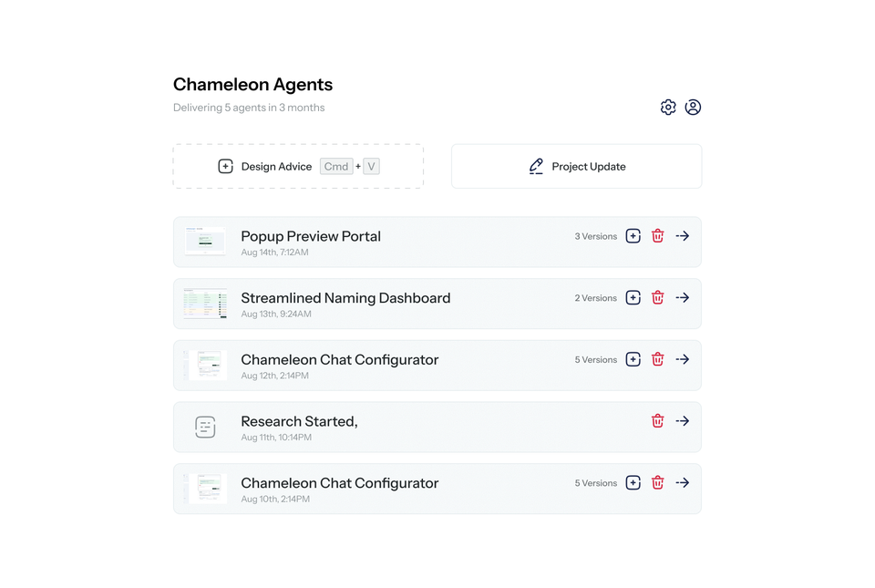Select the Research Started note icon
Image resolution: width=875 pixels, height=588 pixels.
205,428
